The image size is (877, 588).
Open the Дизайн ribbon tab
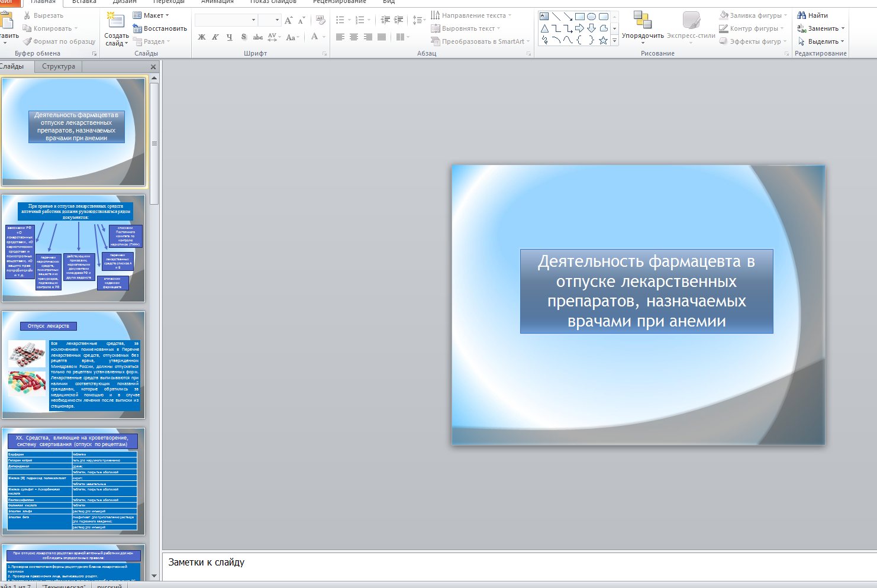[x=125, y=2]
